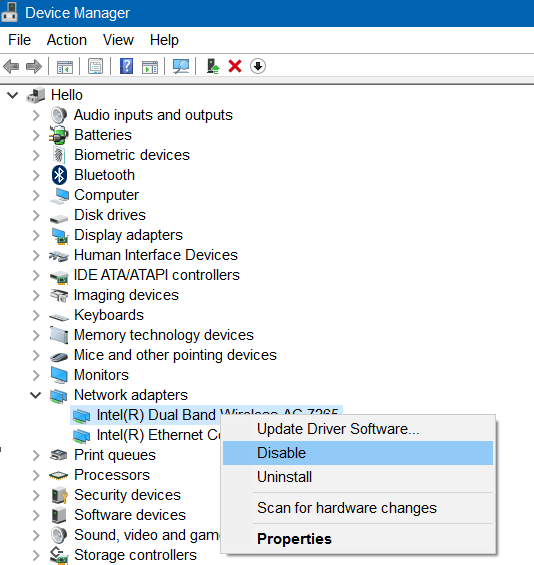Screen dimensions: 534x565
Task: Click the Forward arrow toolbar icon
Action: (34, 66)
